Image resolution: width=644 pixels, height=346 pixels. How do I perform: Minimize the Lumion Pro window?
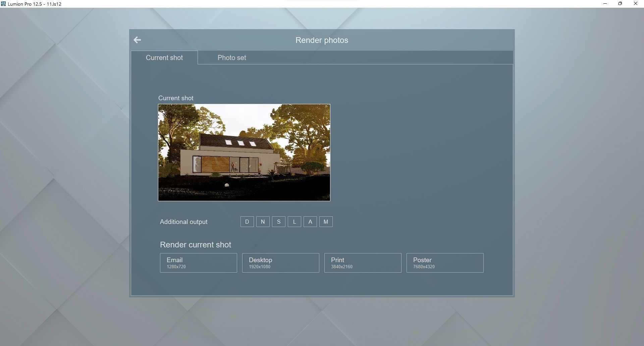605,4
